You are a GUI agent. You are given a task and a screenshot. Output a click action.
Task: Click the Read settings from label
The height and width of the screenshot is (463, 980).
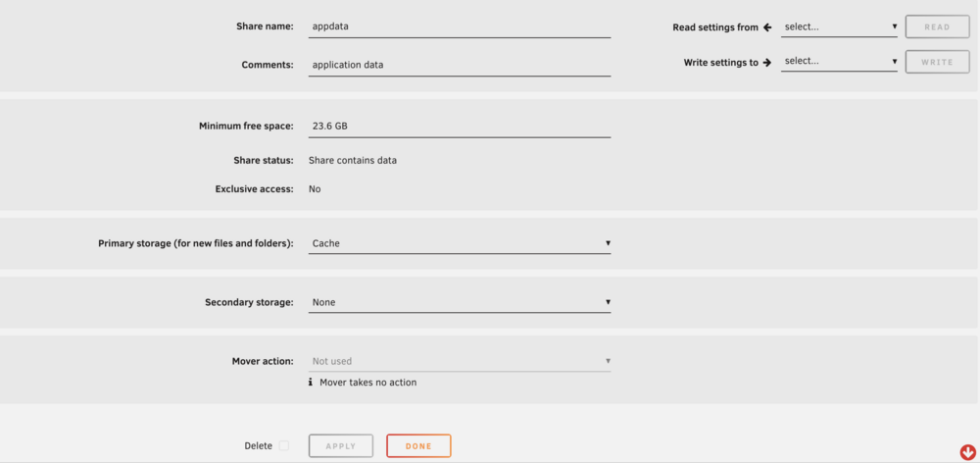(x=715, y=27)
